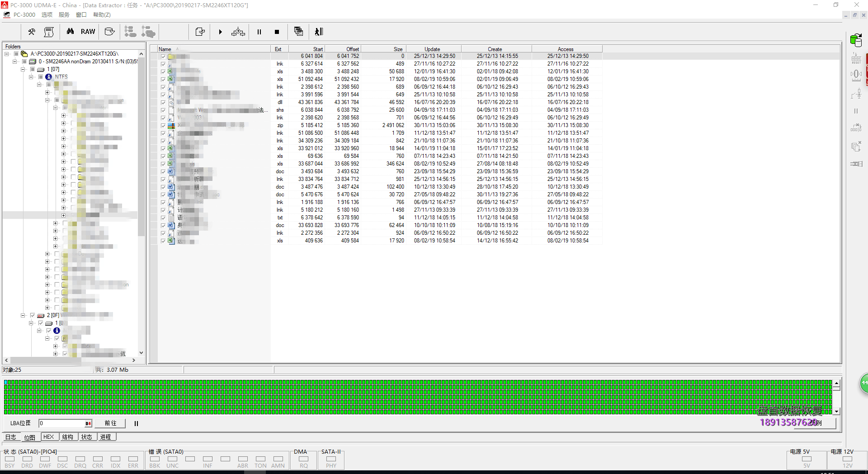868x474 pixels.
Task: Click the flowchart question-mark icon
Action: point(238,32)
